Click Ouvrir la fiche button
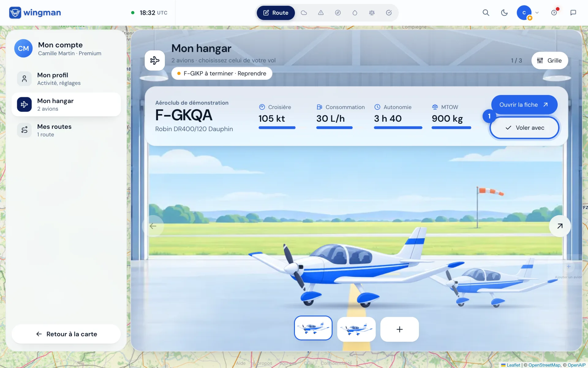The height and width of the screenshot is (368, 588). point(524,105)
